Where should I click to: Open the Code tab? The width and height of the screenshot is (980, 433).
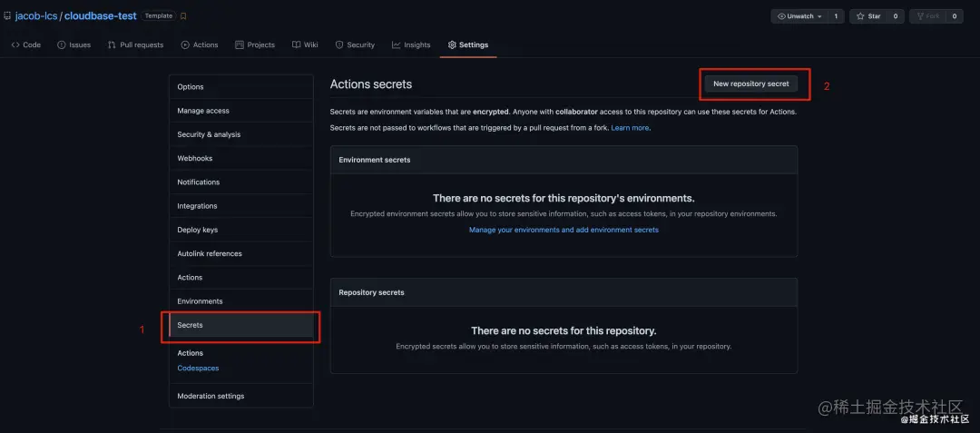click(26, 44)
